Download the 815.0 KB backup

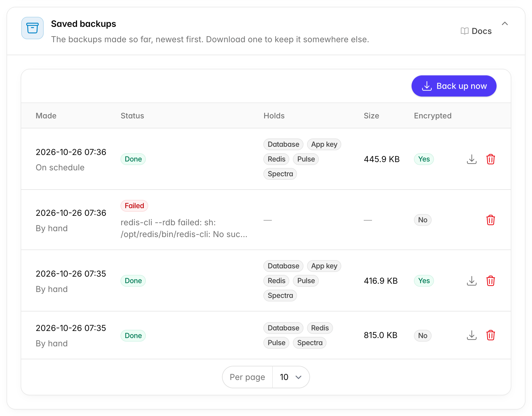click(472, 335)
